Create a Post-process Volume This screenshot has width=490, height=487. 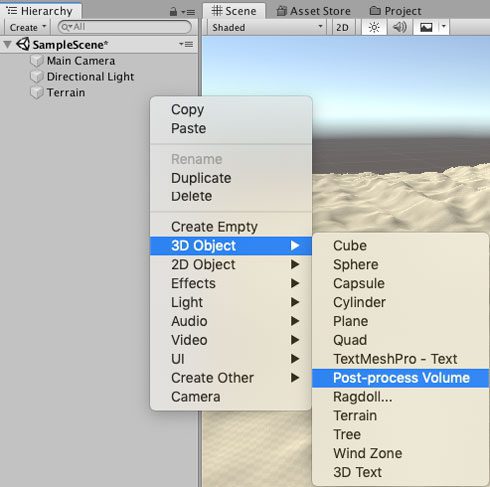point(400,378)
